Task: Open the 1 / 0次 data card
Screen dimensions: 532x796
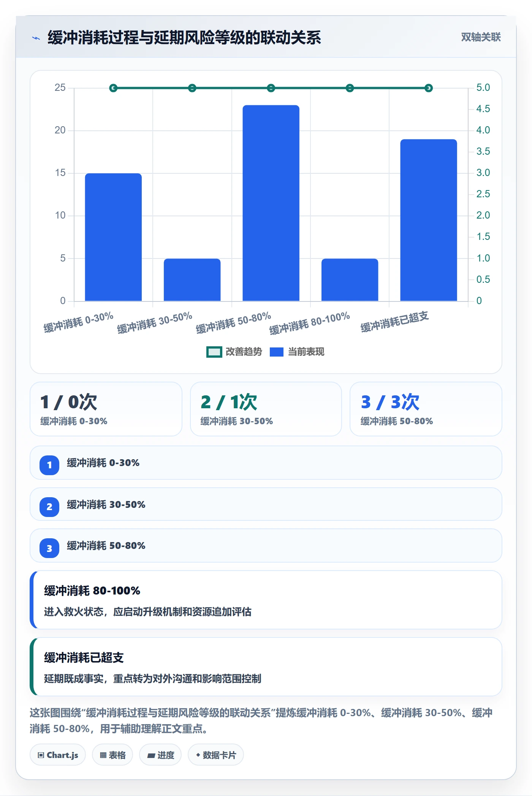Action: click(106, 409)
